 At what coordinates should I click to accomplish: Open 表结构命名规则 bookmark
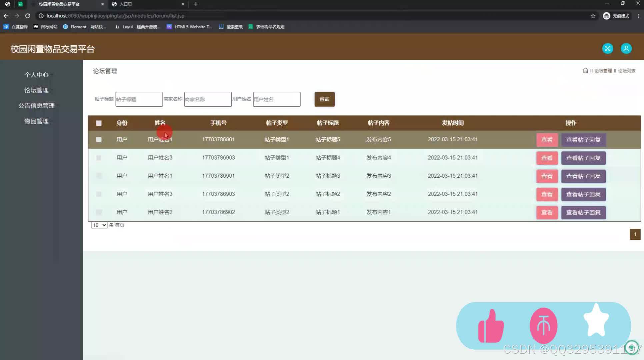point(266,27)
